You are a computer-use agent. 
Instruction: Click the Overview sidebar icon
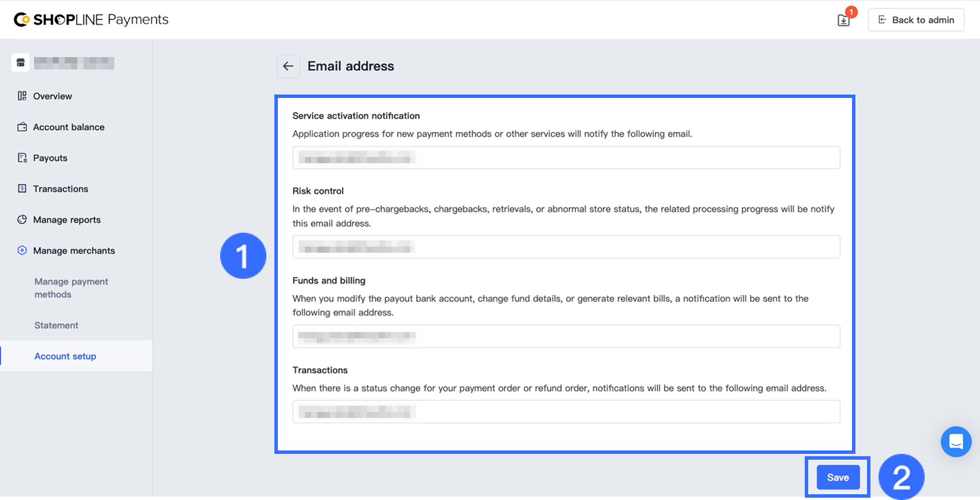[x=22, y=96]
